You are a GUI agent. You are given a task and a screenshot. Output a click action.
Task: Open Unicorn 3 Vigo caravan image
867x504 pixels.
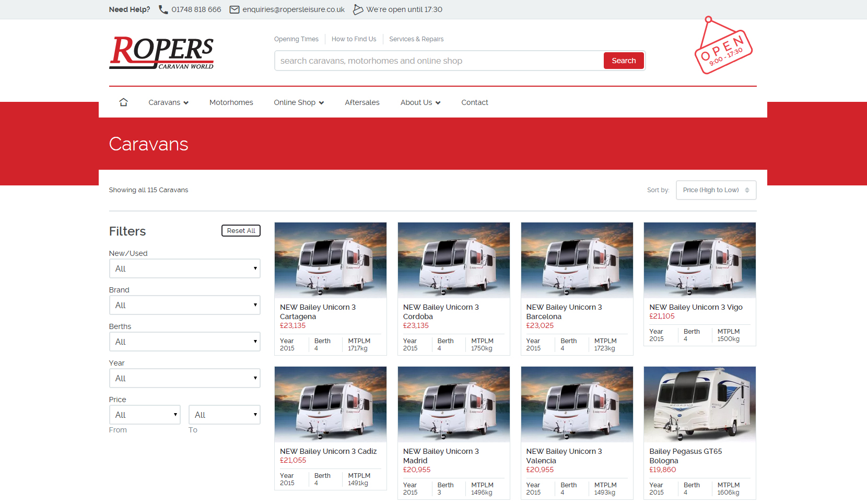[x=700, y=260]
